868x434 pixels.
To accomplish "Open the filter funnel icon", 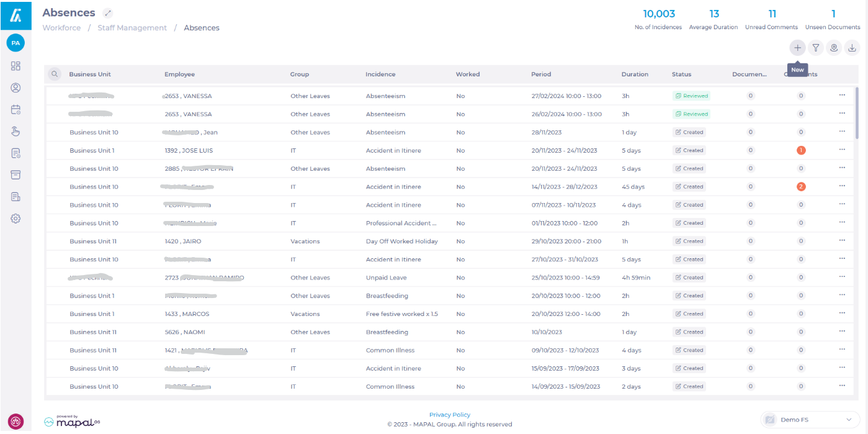I will click(816, 47).
